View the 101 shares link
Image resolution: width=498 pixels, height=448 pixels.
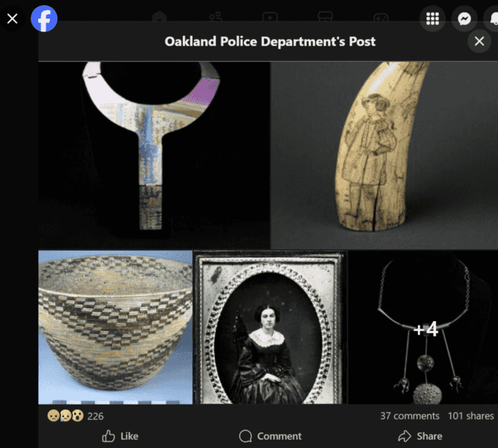470,416
